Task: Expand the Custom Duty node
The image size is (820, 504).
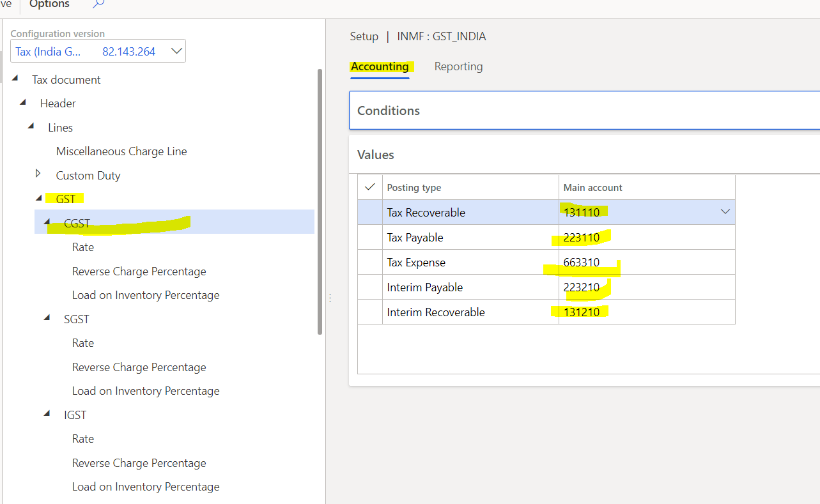Action: coord(37,175)
